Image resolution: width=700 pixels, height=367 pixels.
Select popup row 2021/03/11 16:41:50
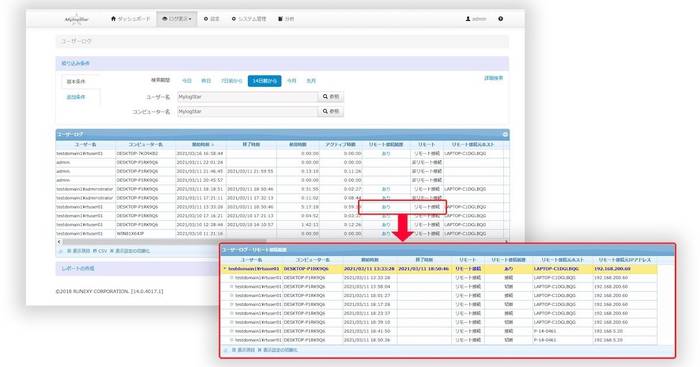click(x=439, y=331)
